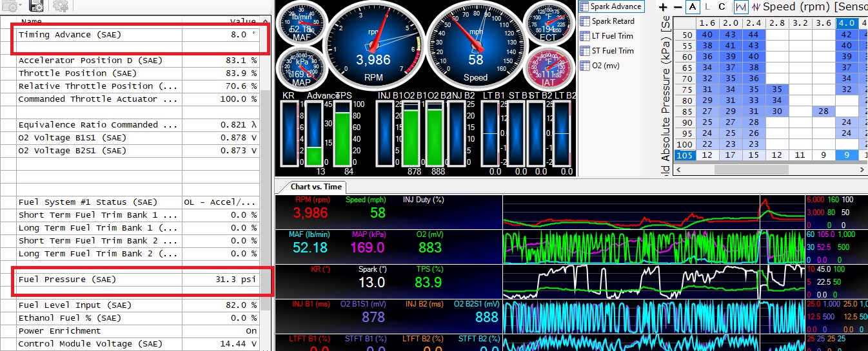Toggle the 'C' count mode button
This screenshot has width=868, height=351.
[x=722, y=6]
